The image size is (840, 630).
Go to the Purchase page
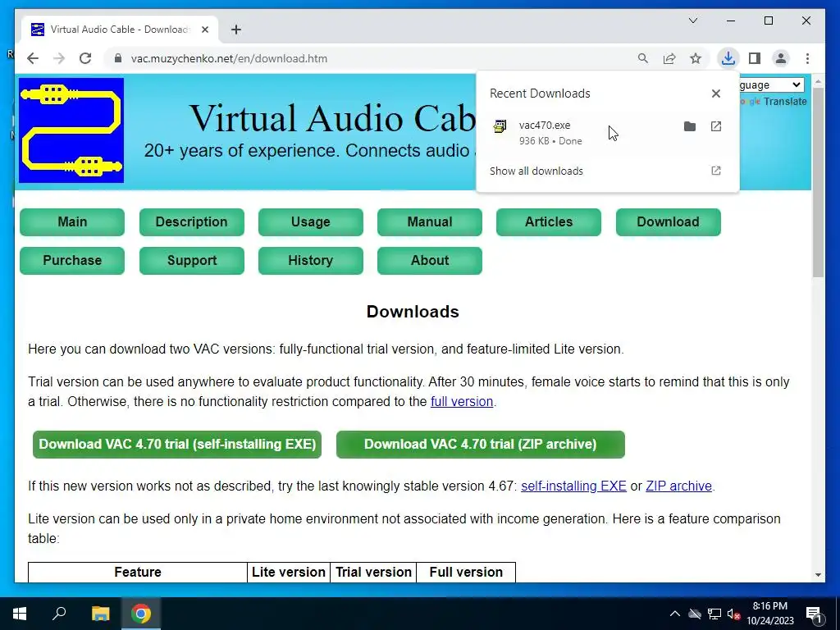[72, 260]
